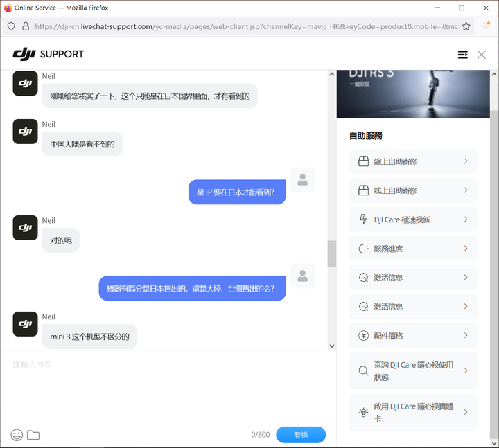Screen dimensions: 499x448
Task: Click the DJI RS 3 banner image
Action: click(x=413, y=93)
